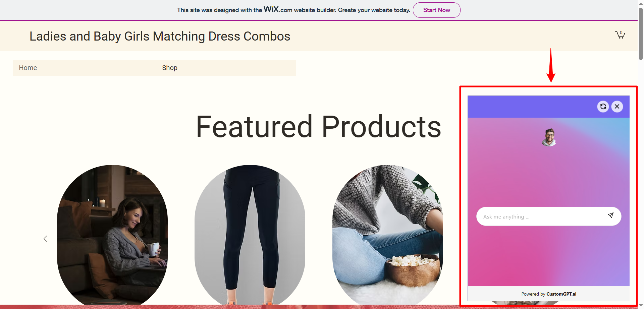644x309 pixels.
Task: Click the scrollbar down arrow
Action: click(x=641, y=305)
